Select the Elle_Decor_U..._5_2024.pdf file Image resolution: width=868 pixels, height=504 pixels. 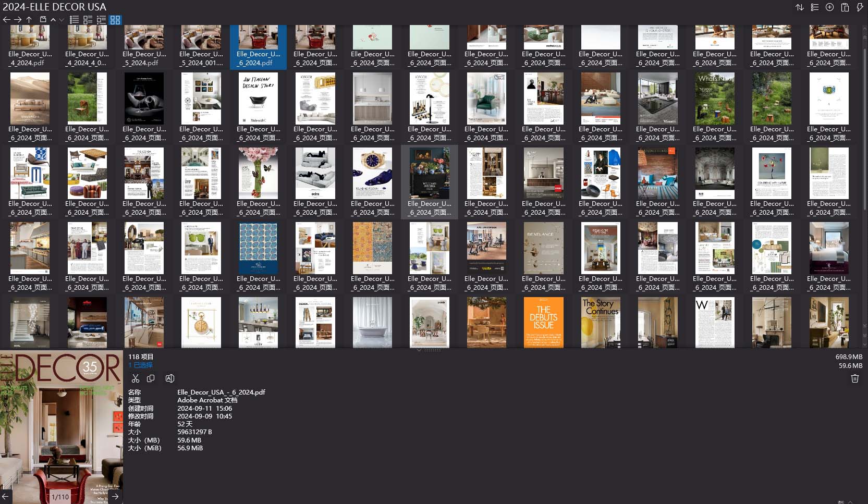pos(144,47)
